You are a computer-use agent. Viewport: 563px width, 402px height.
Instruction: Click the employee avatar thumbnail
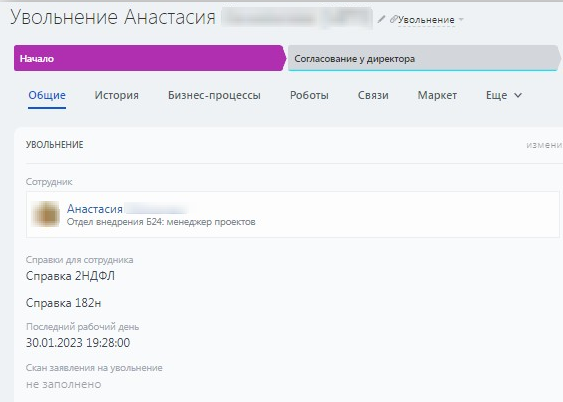[x=46, y=214]
